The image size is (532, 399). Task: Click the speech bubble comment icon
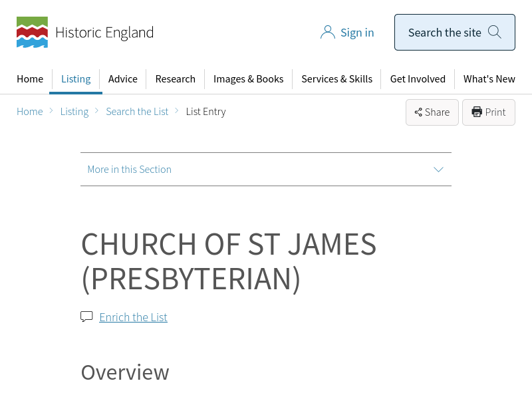(x=86, y=317)
